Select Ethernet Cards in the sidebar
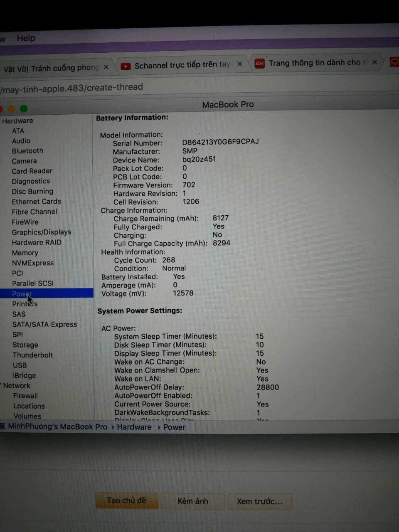This screenshot has height=532, width=399. 36,201
